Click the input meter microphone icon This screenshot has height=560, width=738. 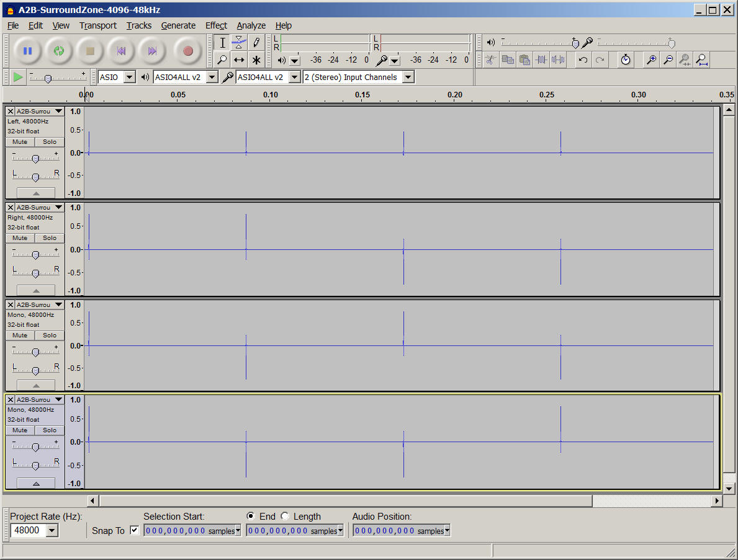coord(382,60)
